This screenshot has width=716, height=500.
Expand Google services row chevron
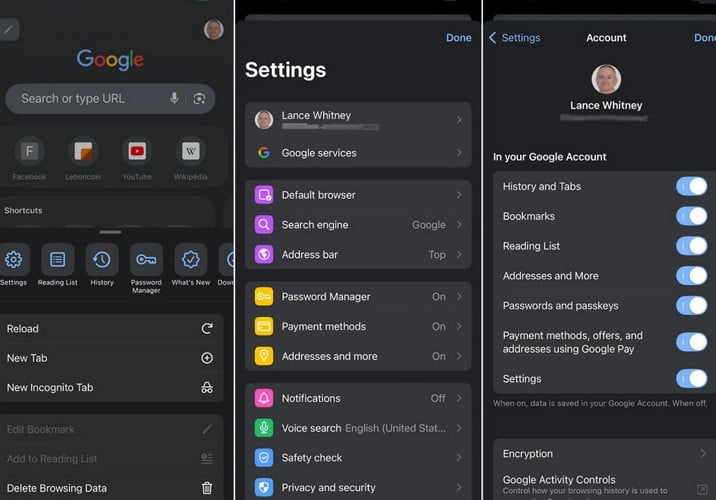coord(459,153)
